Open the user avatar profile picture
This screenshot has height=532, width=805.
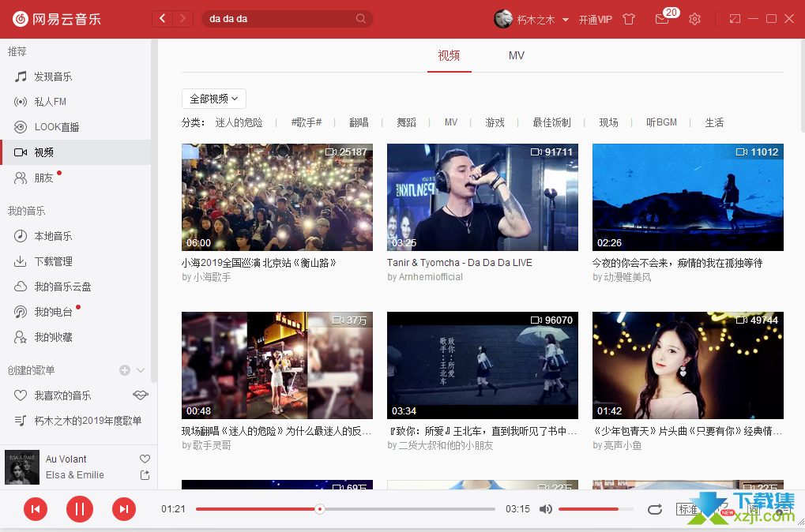503,19
